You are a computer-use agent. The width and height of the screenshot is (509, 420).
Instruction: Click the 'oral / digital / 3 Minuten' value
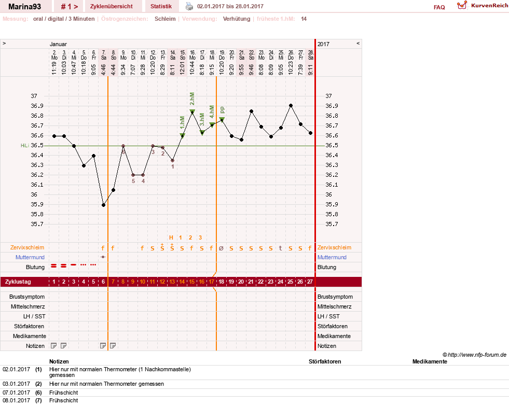pyautogui.click(x=64, y=19)
